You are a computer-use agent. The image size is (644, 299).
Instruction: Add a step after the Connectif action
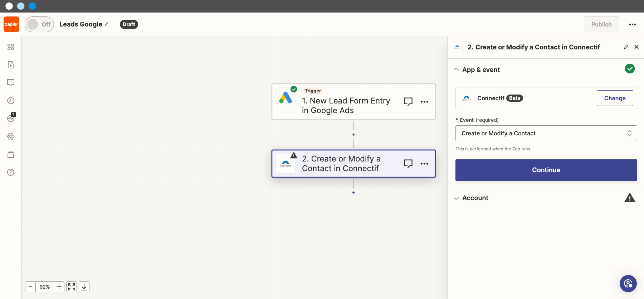click(353, 193)
